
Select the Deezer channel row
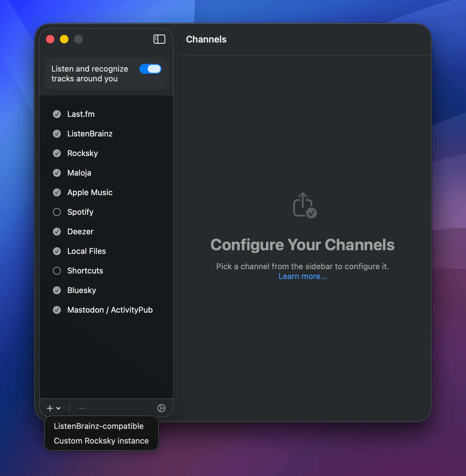(106, 232)
